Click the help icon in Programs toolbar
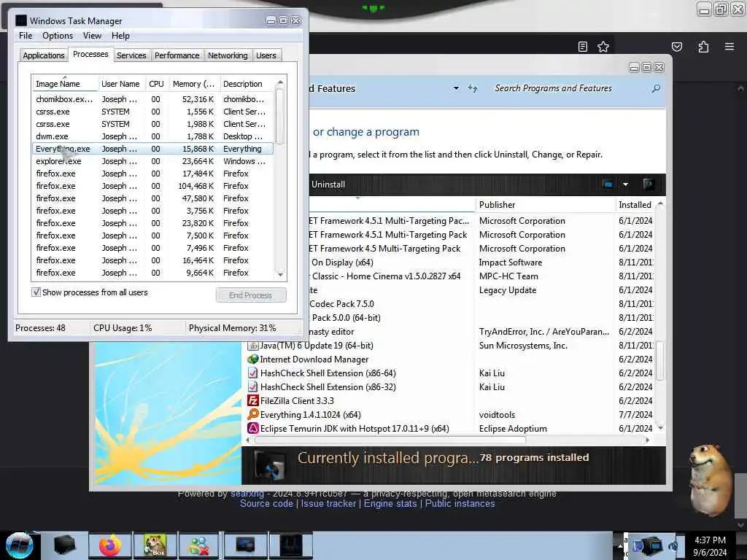This screenshot has width=747, height=560. pos(648,184)
